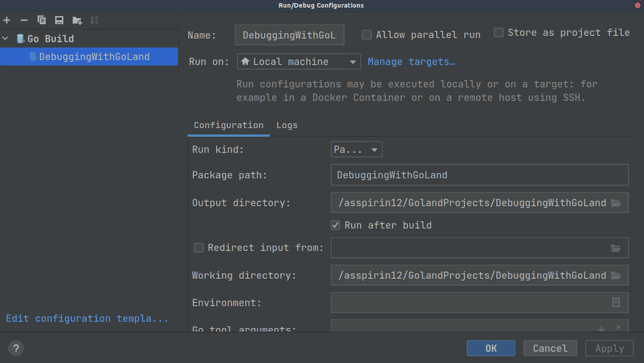Browse for the Working directory folder

tap(616, 275)
